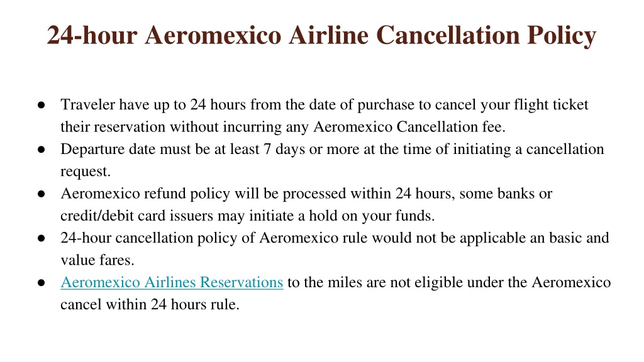Click the word "24-hour" in the slide title

(92, 35)
